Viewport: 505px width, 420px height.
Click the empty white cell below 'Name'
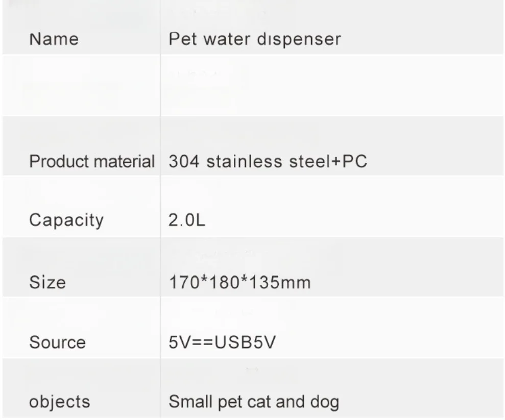point(81,85)
